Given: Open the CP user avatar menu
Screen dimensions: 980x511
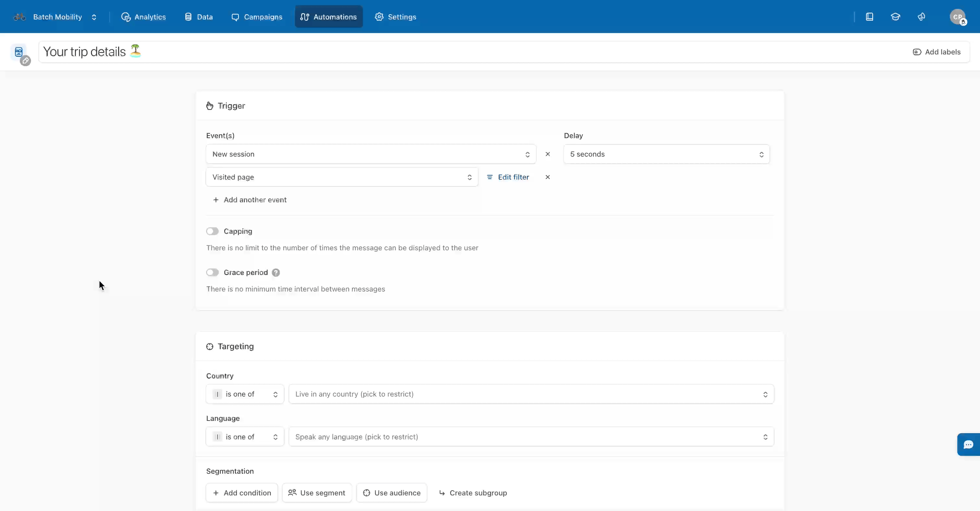Looking at the screenshot, I should pos(957,17).
